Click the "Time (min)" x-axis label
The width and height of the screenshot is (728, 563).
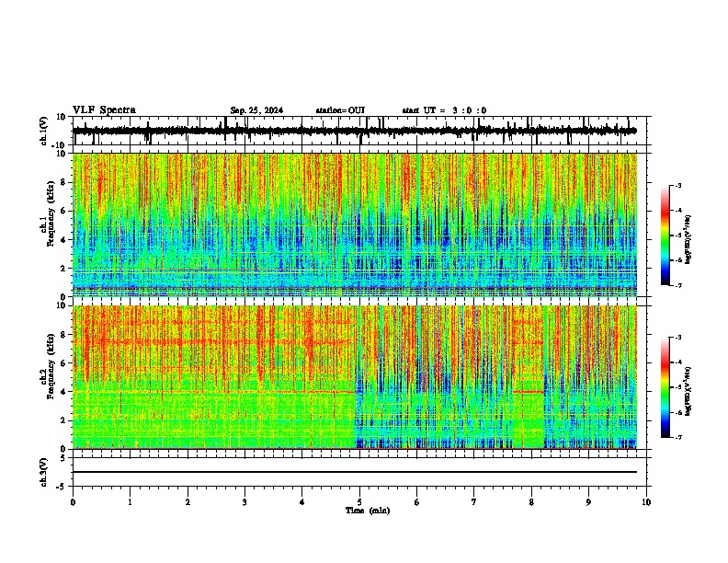click(368, 511)
